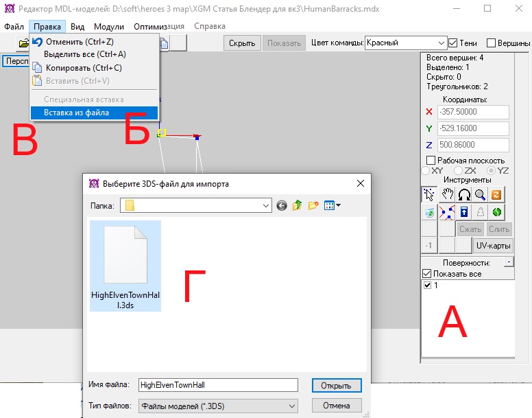Image resolution: width=532 pixels, height=418 pixels.
Task: Create a new folder in the dialog
Action: [313, 205]
